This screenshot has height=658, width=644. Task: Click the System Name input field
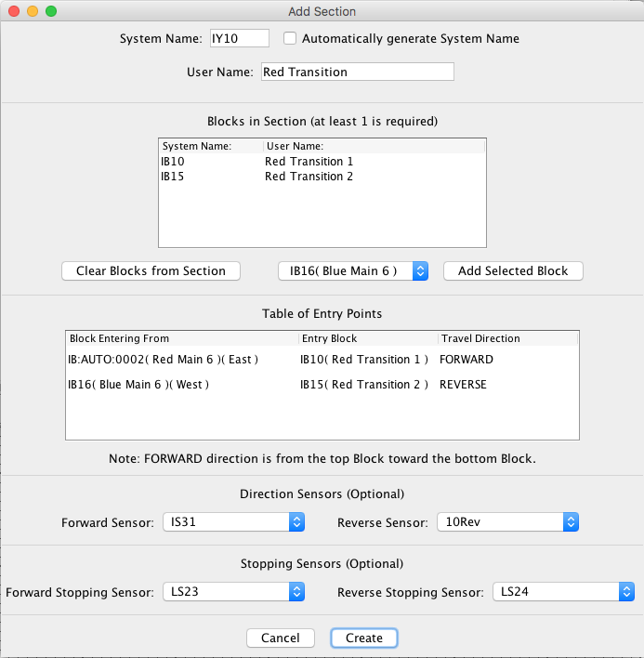(x=238, y=38)
